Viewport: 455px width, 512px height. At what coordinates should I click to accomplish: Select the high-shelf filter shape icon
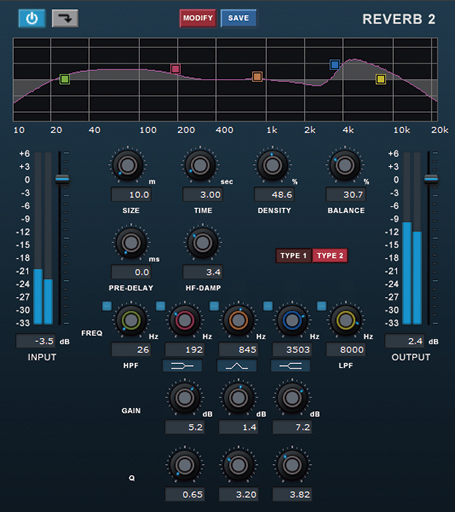point(290,366)
